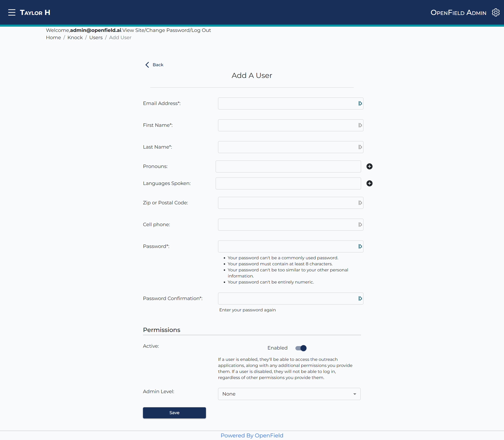Focus the First Name input field

[x=291, y=125]
